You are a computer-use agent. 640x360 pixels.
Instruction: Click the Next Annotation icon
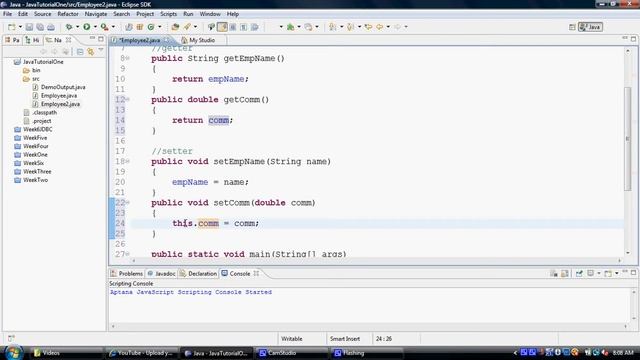(x=333, y=27)
